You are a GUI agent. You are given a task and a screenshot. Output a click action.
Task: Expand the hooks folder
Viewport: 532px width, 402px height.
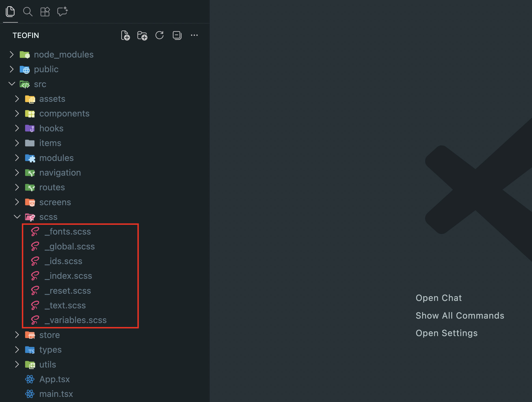click(17, 128)
